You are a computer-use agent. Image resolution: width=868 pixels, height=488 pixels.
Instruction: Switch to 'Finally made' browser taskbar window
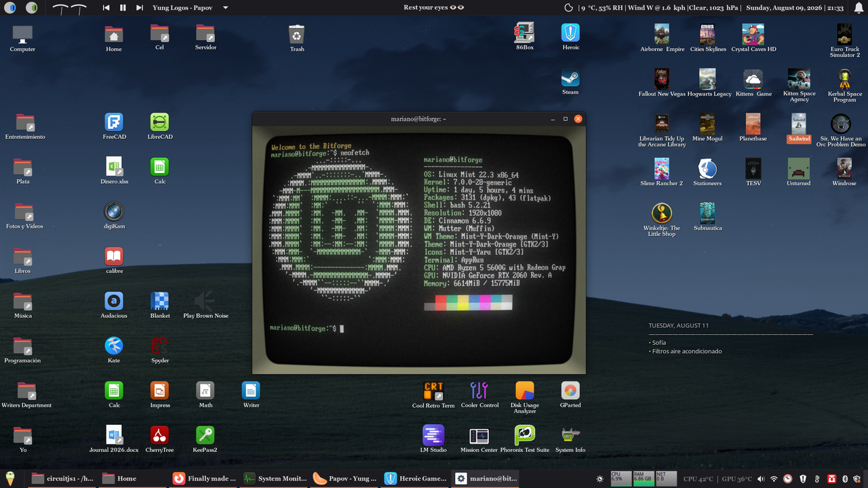[203, 479]
